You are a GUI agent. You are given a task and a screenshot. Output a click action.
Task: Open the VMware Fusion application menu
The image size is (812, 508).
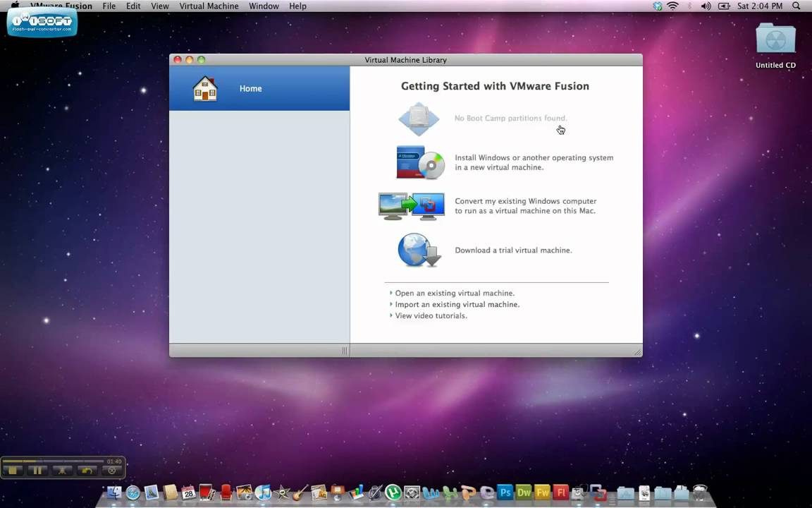tap(61, 6)
